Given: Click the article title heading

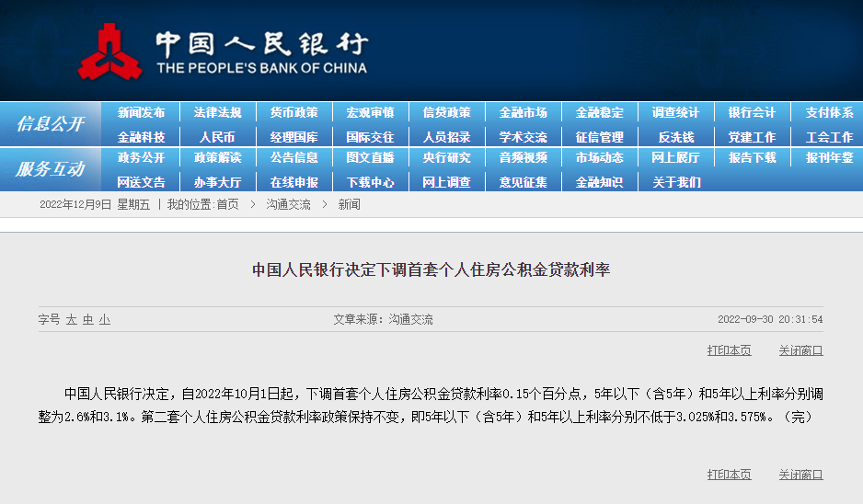Looking at the screenshot, I should (431, 269).
